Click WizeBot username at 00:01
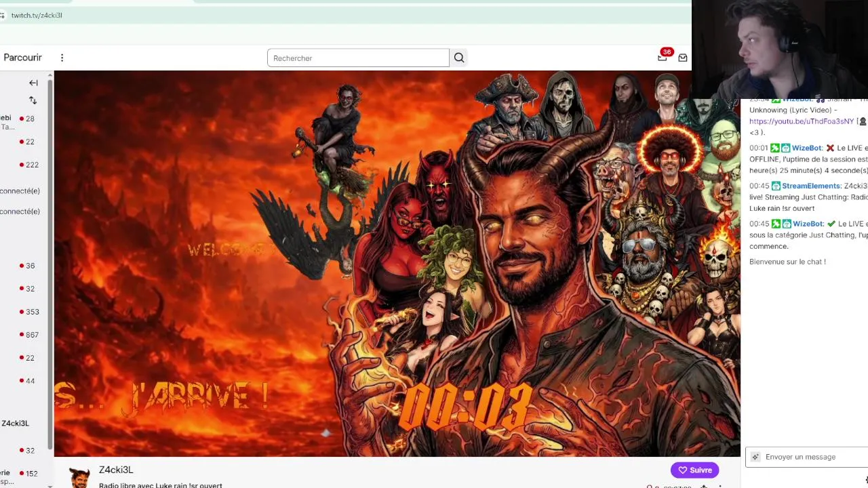This screenshot has height=488, width=868. [806, 148]
